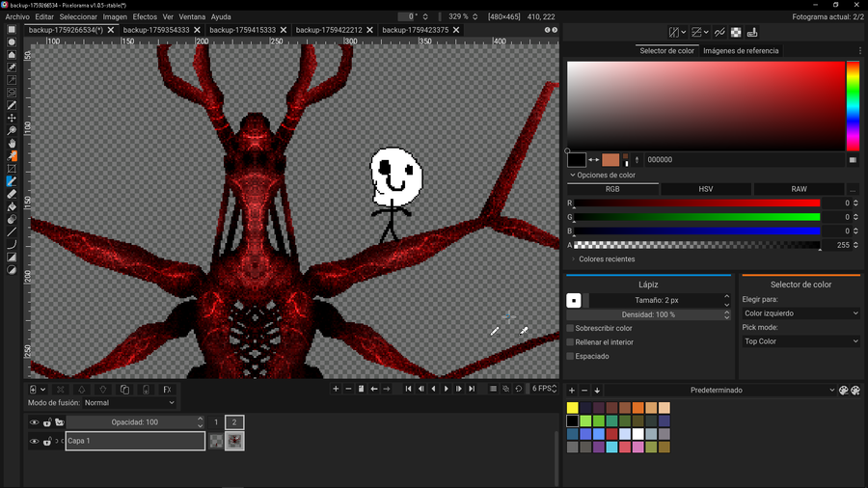Toggle lock on all layers
Image resolution: width=868 pixels, height=488 pixels.
[47, 422]
